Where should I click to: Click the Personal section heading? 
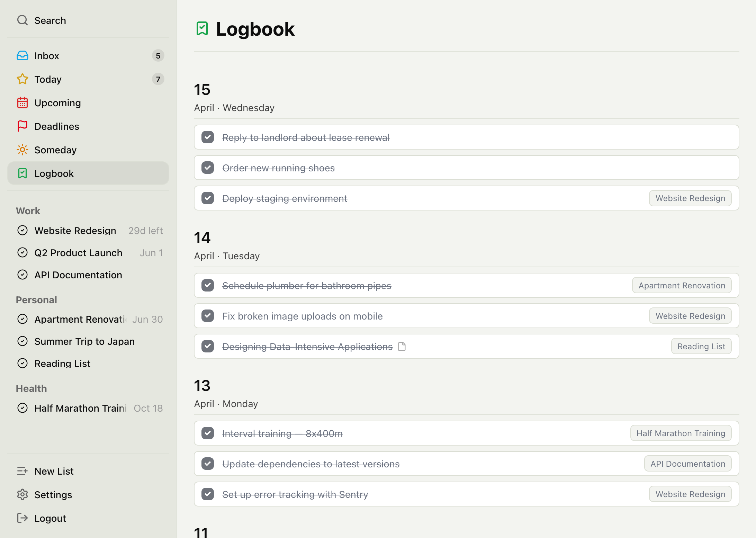36,300
